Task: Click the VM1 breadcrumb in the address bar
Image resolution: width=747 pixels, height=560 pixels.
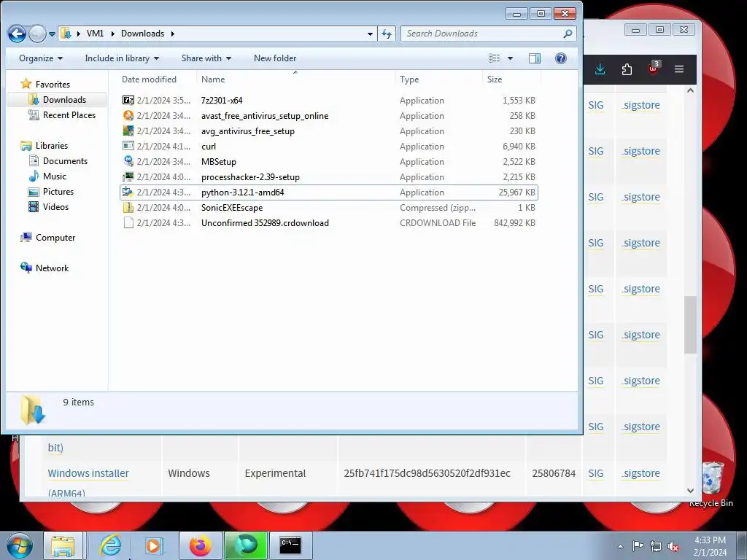Action: point(95,34)
